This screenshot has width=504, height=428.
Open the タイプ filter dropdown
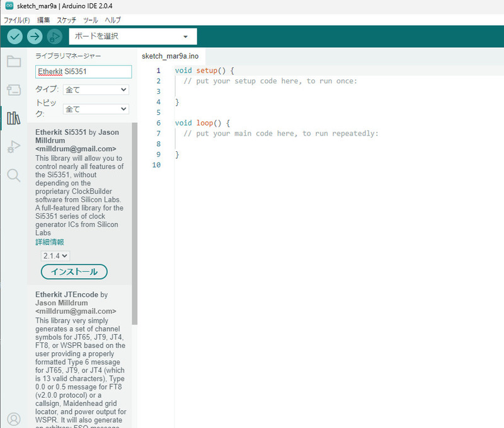point(96,90)
